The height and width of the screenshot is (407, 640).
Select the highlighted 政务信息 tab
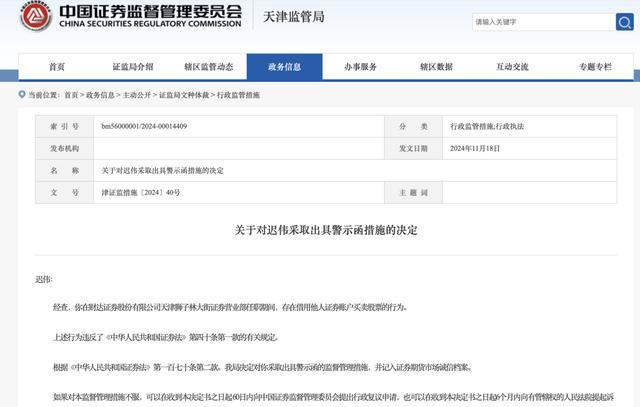[284, 67]
